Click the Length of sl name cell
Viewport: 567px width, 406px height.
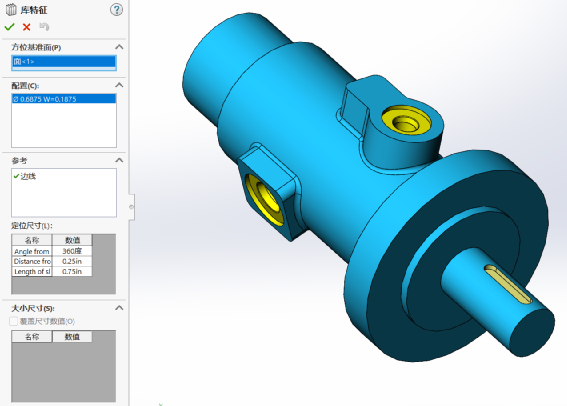(32, 272)
